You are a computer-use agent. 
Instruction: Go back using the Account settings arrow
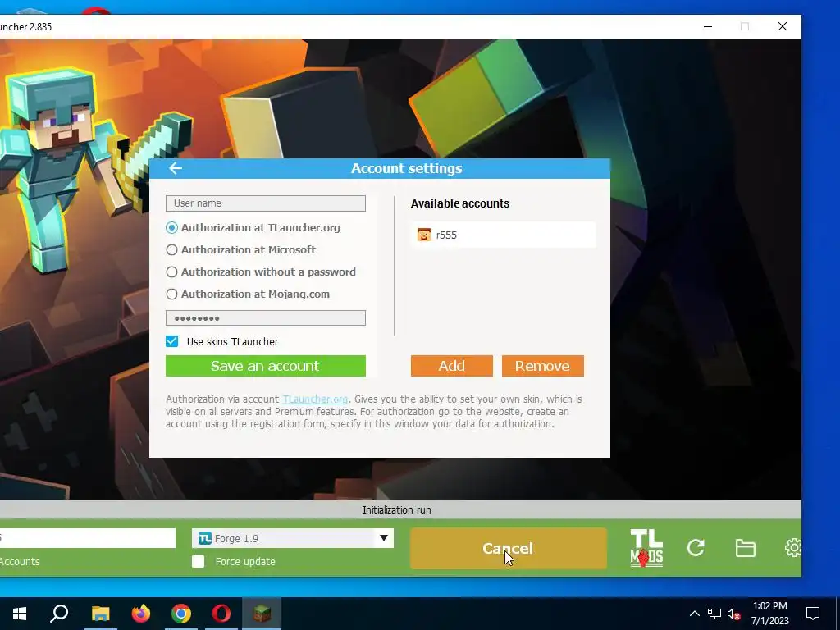(x=176, y=168)
